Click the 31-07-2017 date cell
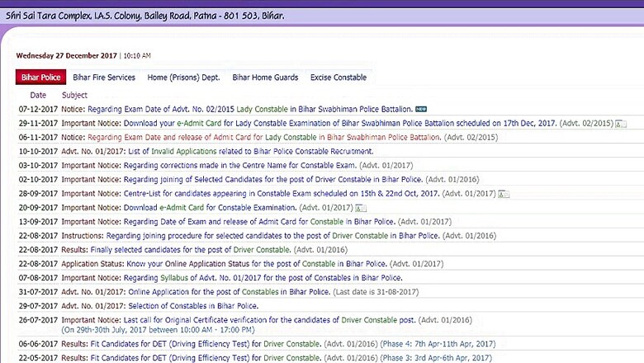 click(38, 291)
